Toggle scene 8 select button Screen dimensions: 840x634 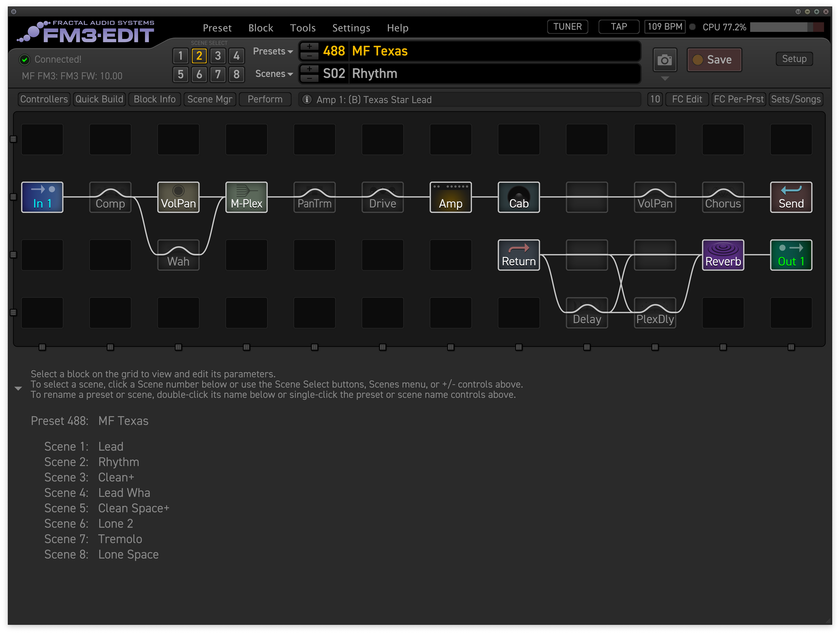coord(237,74)
